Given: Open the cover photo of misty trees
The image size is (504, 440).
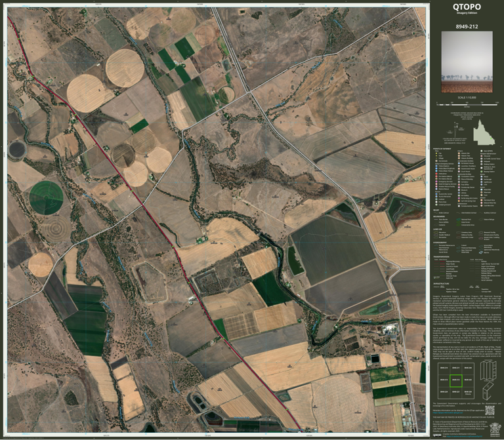Looking at the screenshot, I should [x=467, y=62].
